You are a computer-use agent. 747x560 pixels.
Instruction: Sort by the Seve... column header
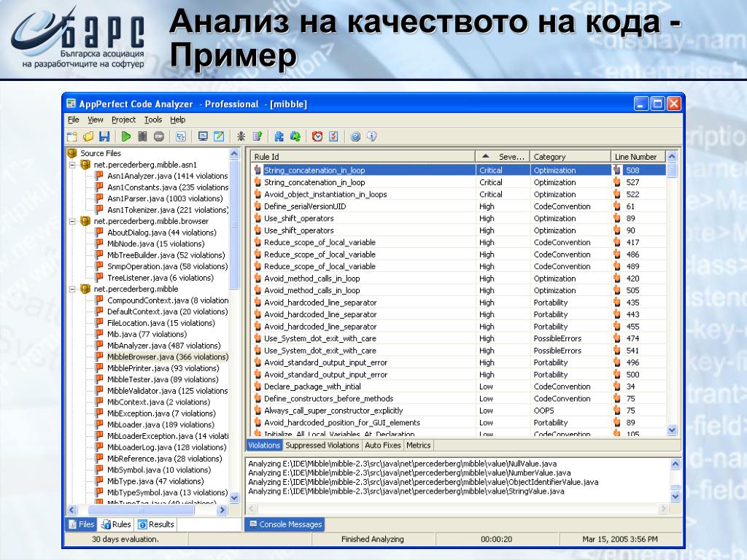pos(503,157)
